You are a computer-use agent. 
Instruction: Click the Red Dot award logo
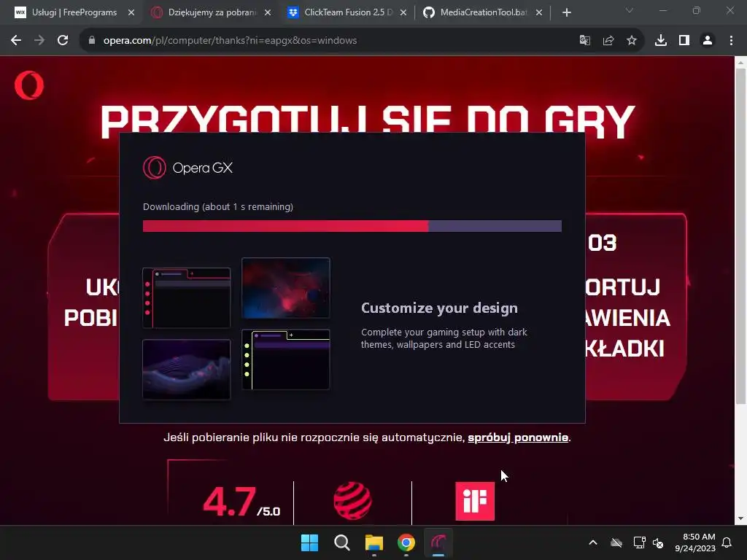352,501
